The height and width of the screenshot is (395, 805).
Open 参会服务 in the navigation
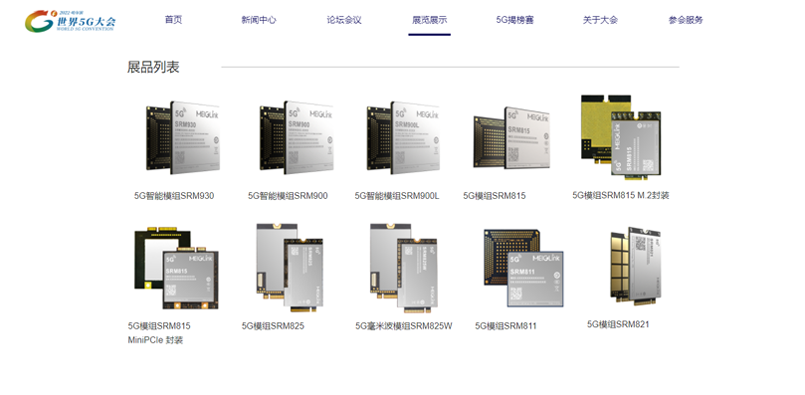click(x=686, y=20)
